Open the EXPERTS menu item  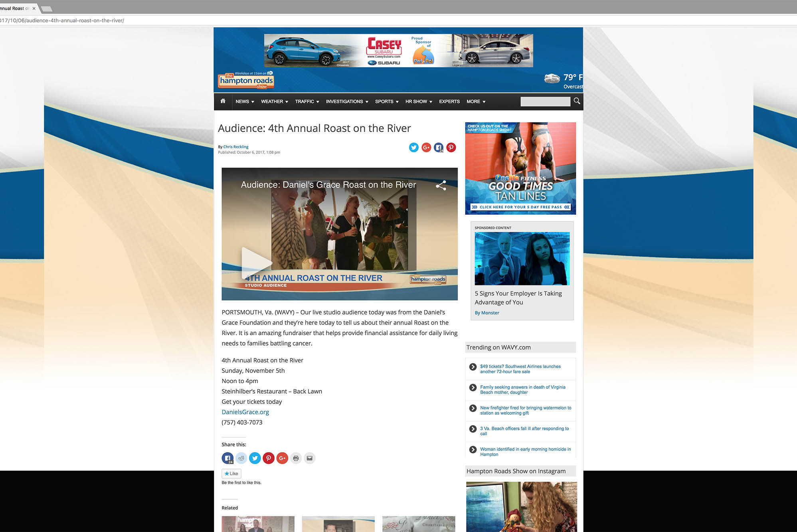449,102
